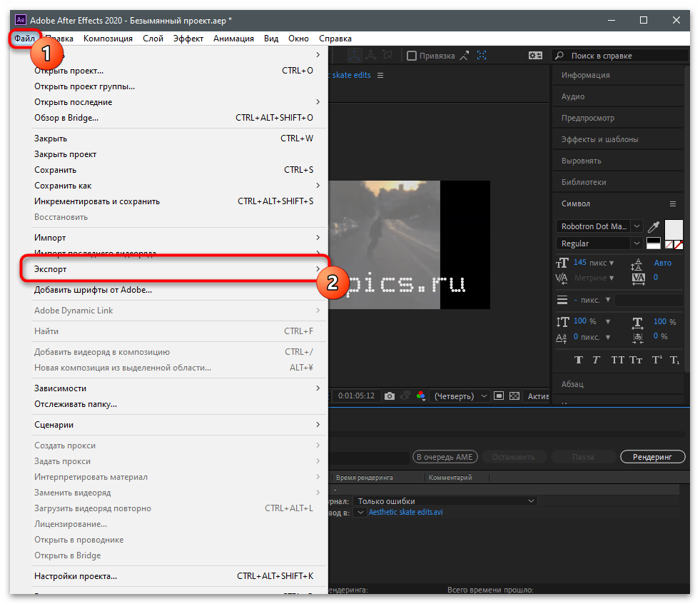Choose Сохранить from the file menu
The height and width of the screenshot is (604, 700).
[x=56, y=170]
